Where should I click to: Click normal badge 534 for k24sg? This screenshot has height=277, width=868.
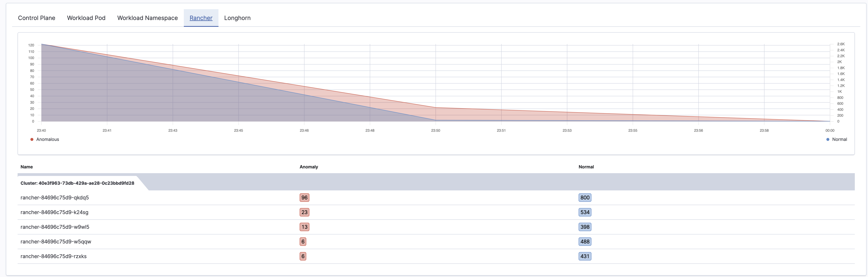point(585,212)
